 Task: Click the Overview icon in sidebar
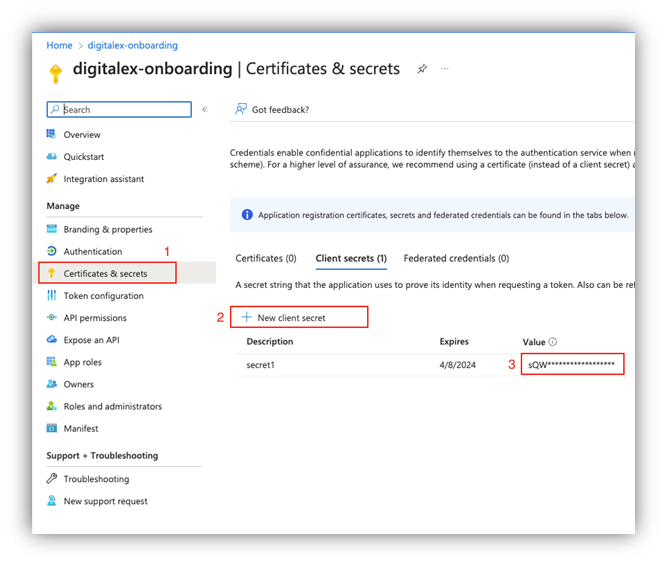(x=52, y=134)
